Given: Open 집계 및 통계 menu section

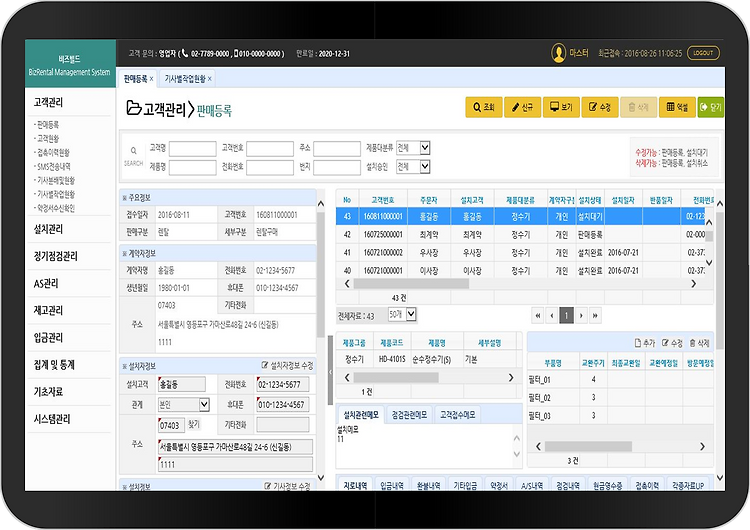Looking at the screenshot, I should coord(54,365).
